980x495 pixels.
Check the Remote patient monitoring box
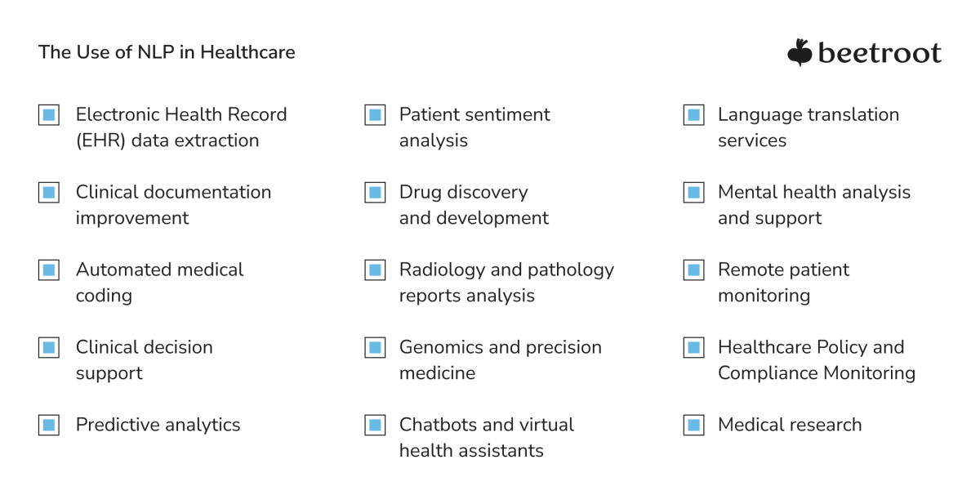tap(693, 270)
